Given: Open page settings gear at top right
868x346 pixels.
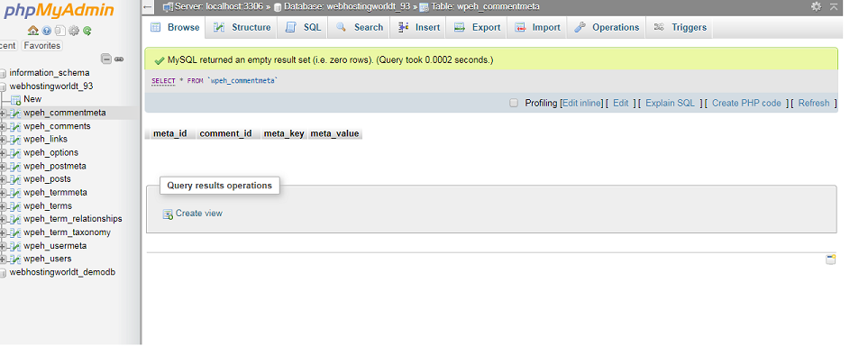Looking at the screenshot, I should tap(816, 6).
